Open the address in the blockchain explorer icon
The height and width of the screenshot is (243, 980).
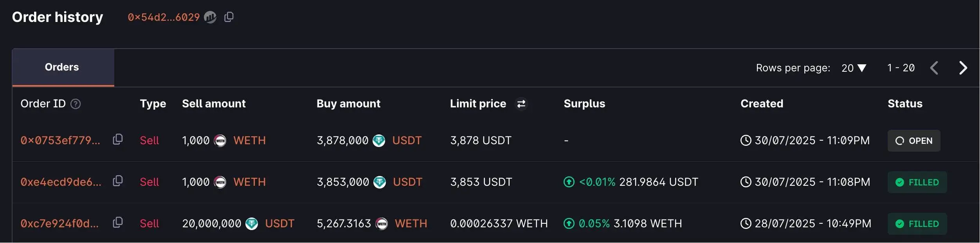[x=211, y=17]
